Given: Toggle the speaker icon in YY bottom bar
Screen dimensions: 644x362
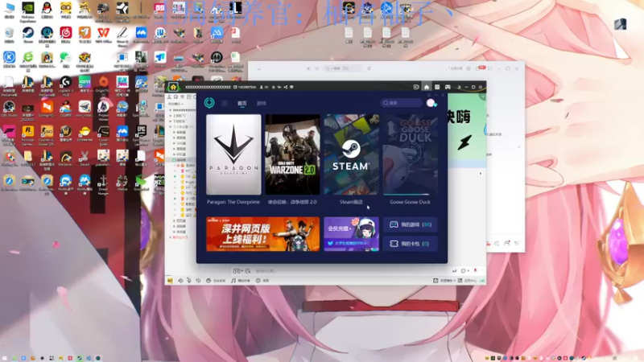Looking at the screenshot, I should 180,281.
